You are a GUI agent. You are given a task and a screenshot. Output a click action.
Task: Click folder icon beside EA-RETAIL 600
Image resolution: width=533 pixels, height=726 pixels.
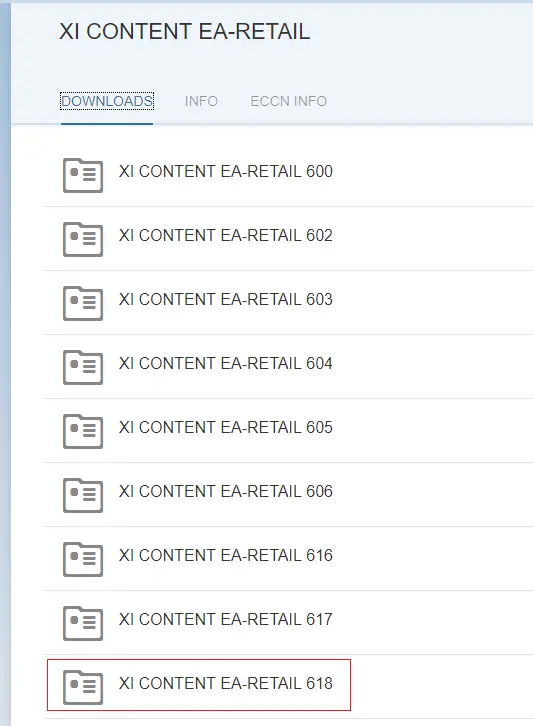pos(83,175)
